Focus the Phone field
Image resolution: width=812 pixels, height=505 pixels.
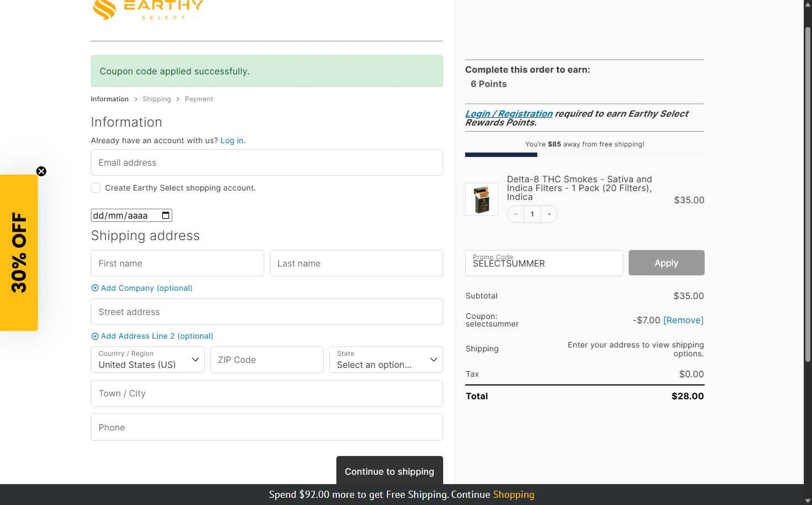[267, 427]
